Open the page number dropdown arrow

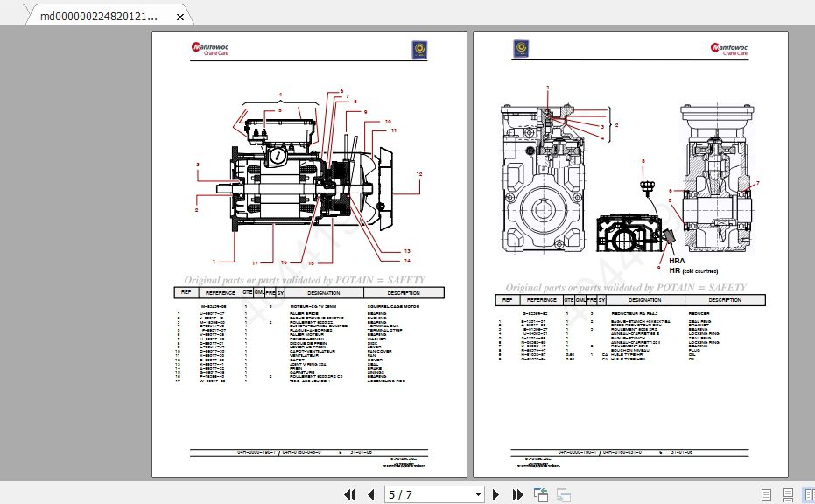pyautogui.click(x=478, y=495)
